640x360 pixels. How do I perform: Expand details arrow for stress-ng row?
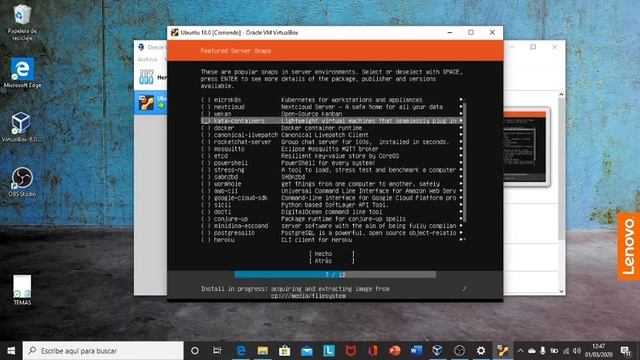point(461,170)
